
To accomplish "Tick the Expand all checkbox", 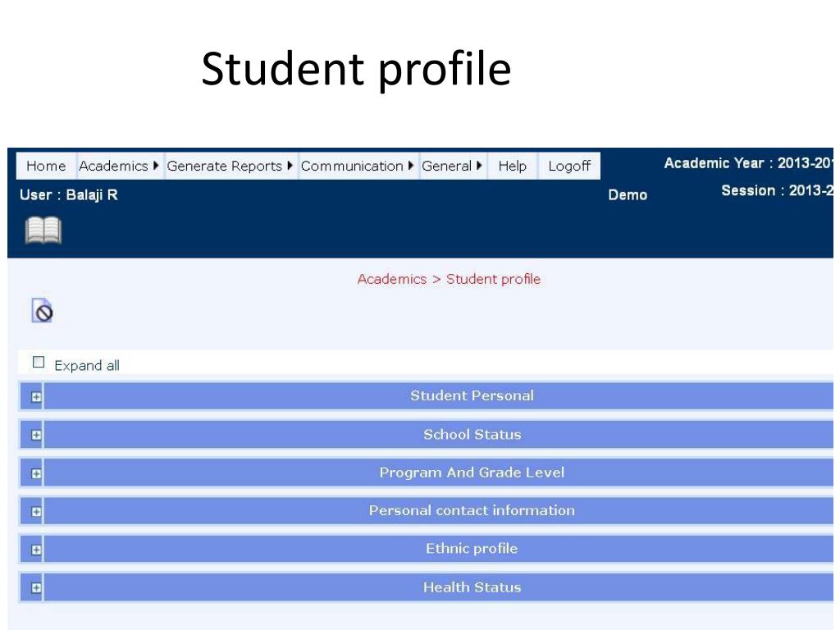I will click(x=38, y=362).
